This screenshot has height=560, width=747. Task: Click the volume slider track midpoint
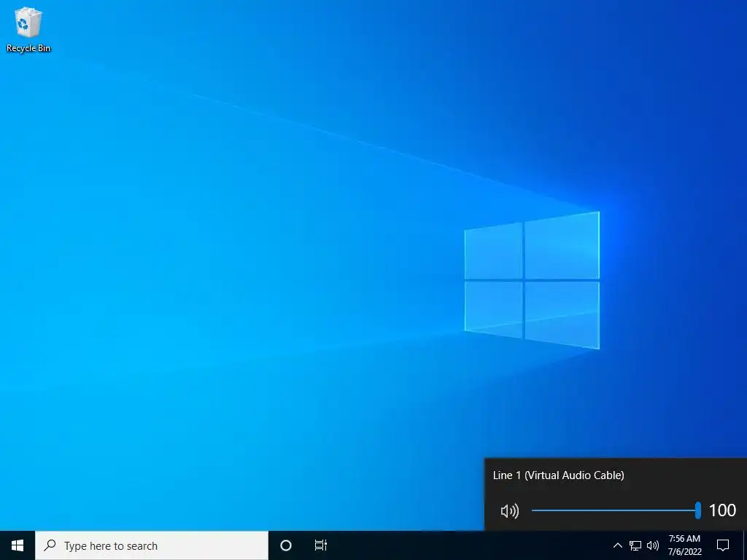(615, 510)
